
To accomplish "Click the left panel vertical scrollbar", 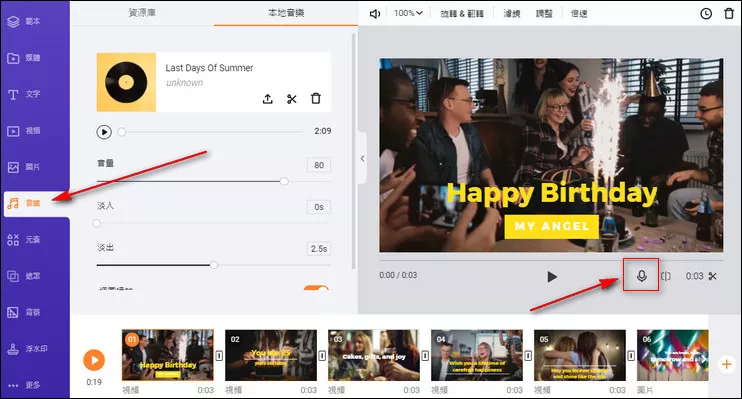I will 353,151.
